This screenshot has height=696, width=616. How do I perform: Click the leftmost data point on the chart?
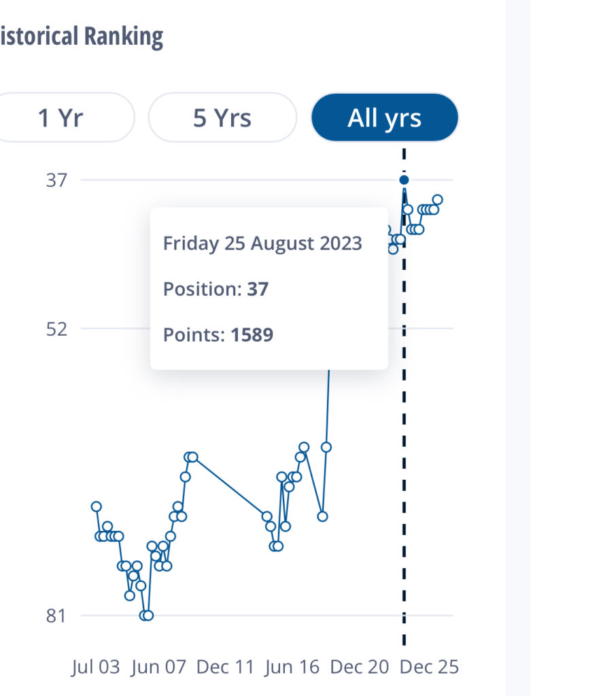coord(97,506)
